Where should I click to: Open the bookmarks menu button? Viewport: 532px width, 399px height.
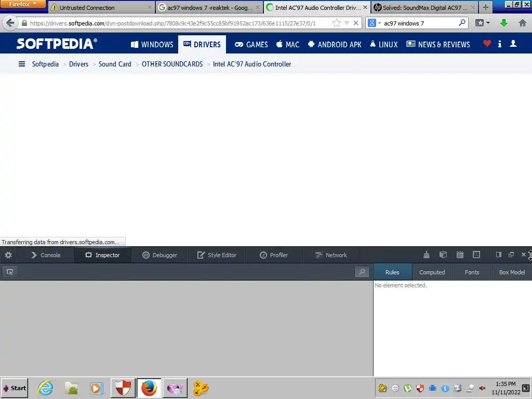483,23
